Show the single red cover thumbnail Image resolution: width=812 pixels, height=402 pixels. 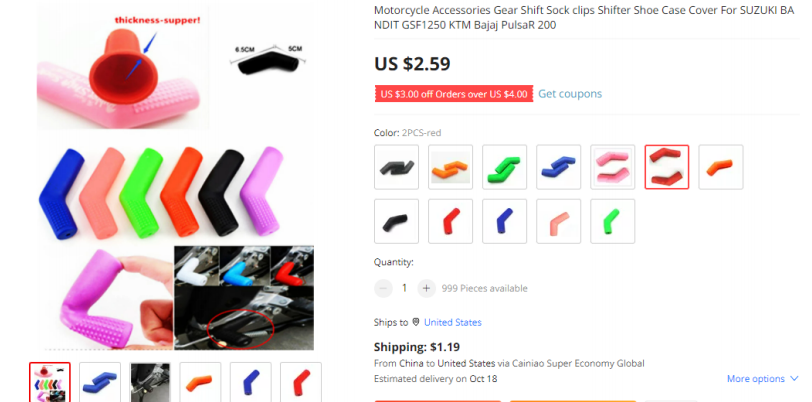coord(301,382)
